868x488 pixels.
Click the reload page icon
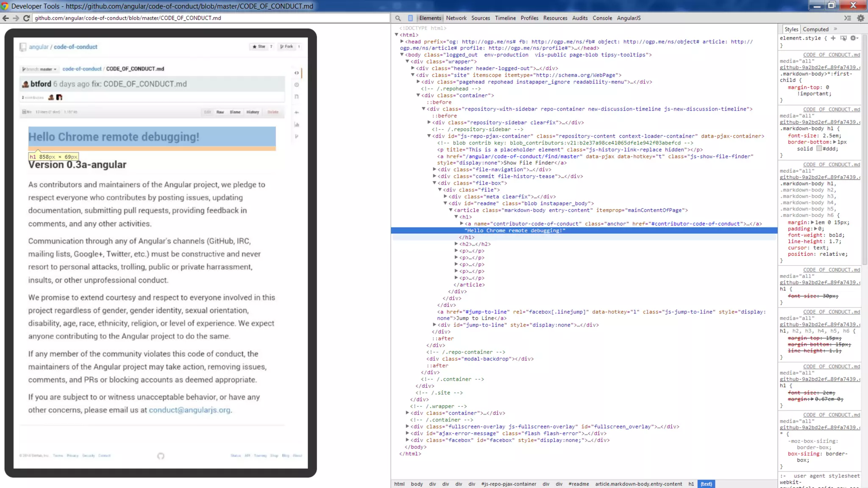click(x=26, y=18)
